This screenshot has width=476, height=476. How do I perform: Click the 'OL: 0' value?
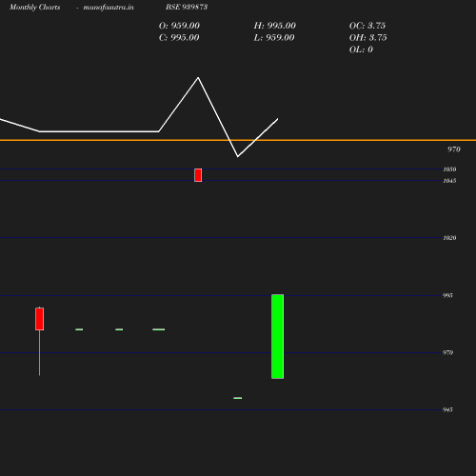(361, 50)
